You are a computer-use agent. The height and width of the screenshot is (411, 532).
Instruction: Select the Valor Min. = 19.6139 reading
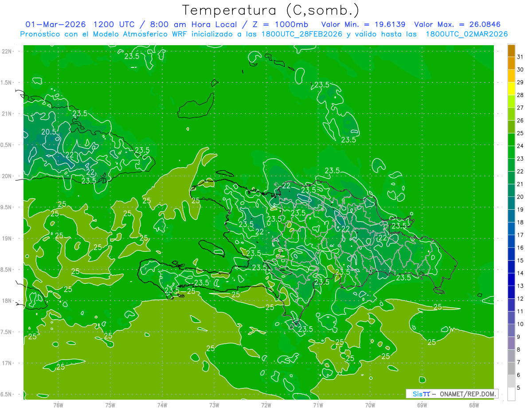364,24
